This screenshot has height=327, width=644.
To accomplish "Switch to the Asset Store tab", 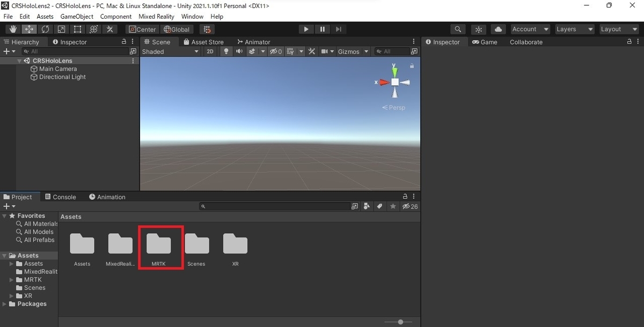I will pos(203,42).
